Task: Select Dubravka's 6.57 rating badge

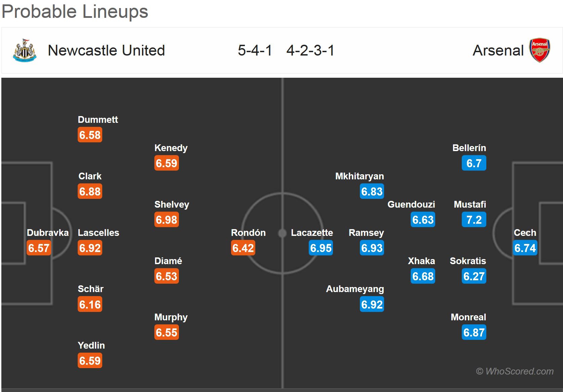Action: point(39,248)
